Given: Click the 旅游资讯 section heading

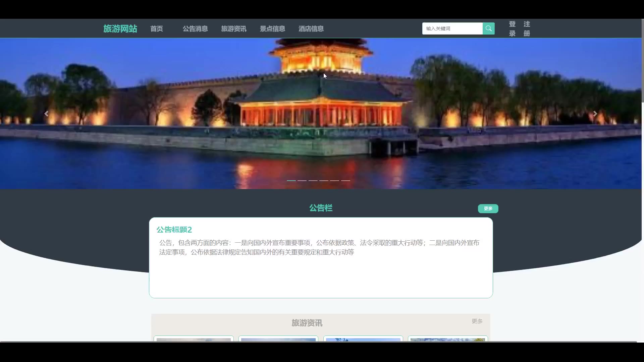Looking at the screenshot, I should [x=307, y=323].
